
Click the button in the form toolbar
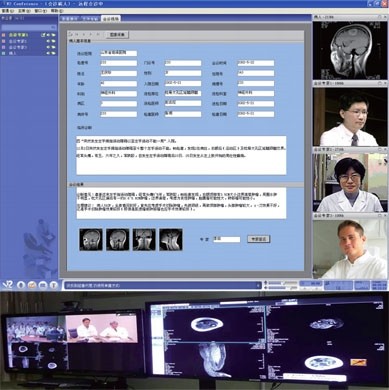(117, 34)
